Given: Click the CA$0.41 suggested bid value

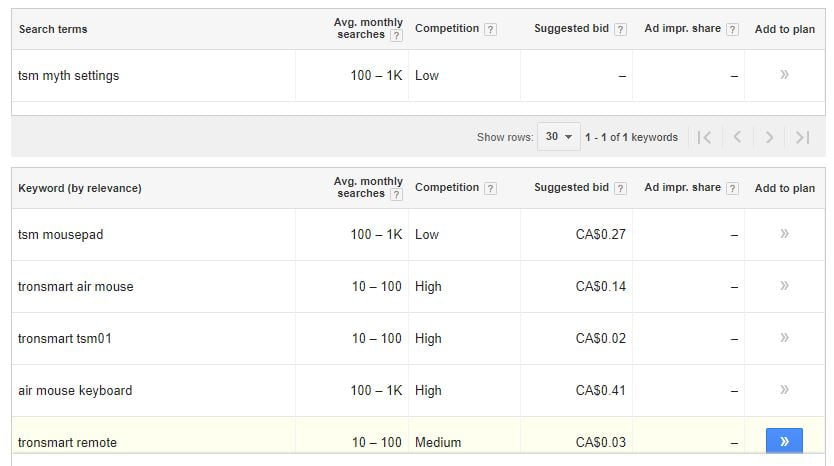Looking at the screenshot, I should [601, 390].
